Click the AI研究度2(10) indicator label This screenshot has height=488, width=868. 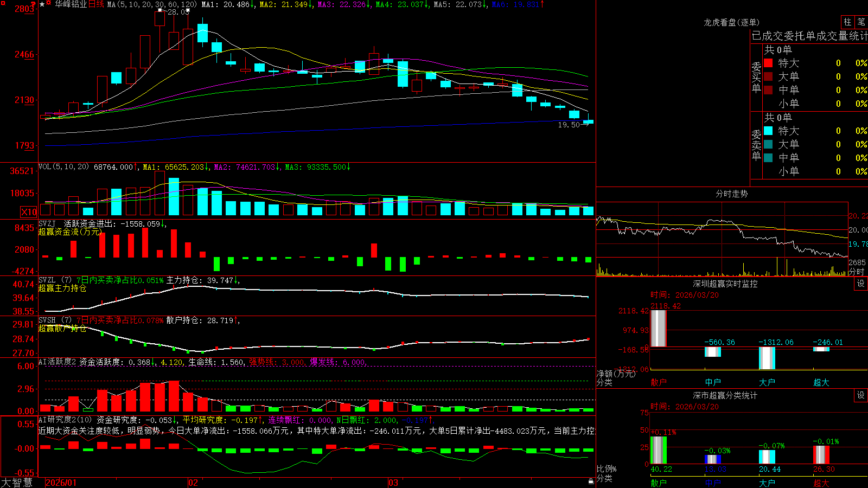tap(65, 420)
